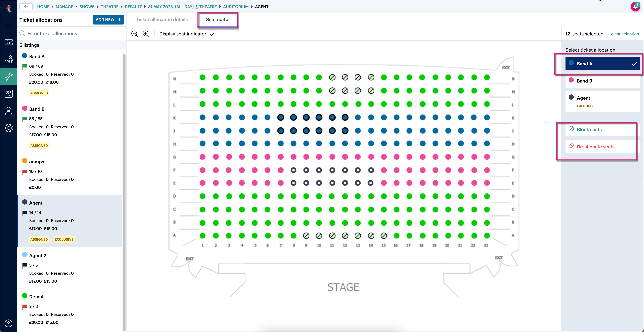Click Band A blue color dot in listing
Screen dimensions: 644x332
pos(24,56)
